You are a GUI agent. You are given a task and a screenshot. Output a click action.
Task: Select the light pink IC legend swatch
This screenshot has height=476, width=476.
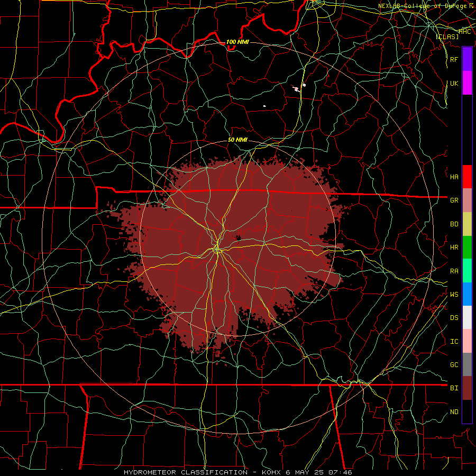click(467, 341)
